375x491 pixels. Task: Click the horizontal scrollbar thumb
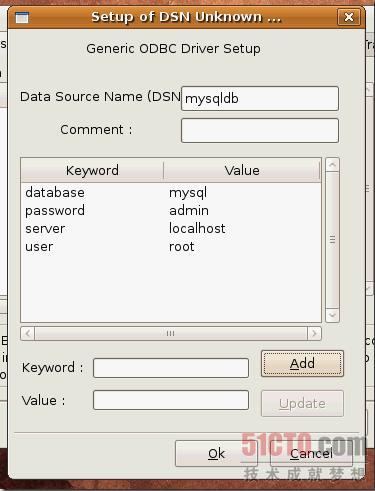[171, 333]
